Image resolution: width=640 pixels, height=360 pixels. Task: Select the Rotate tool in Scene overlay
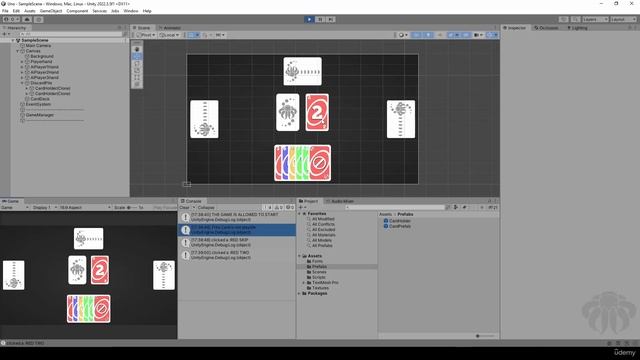[137, 63]
